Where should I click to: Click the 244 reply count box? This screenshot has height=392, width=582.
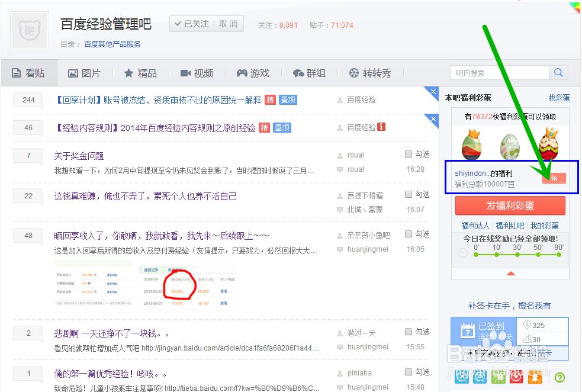[x=28, y=100]
